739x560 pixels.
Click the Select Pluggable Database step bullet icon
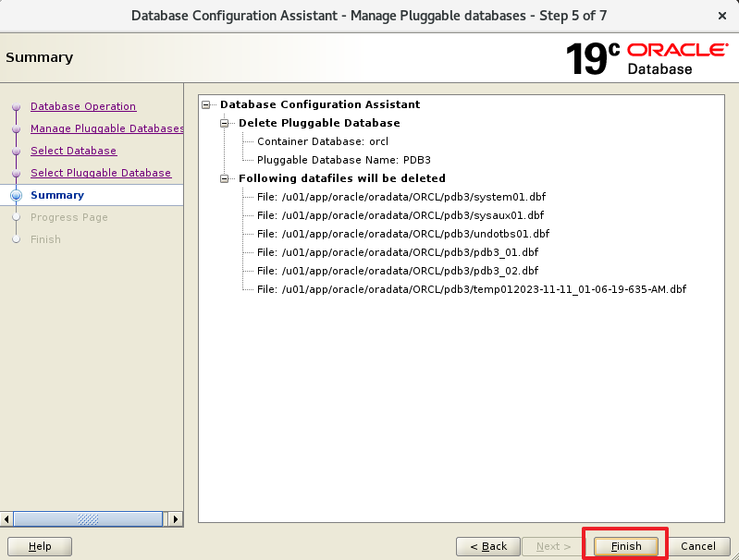point(17,174)
